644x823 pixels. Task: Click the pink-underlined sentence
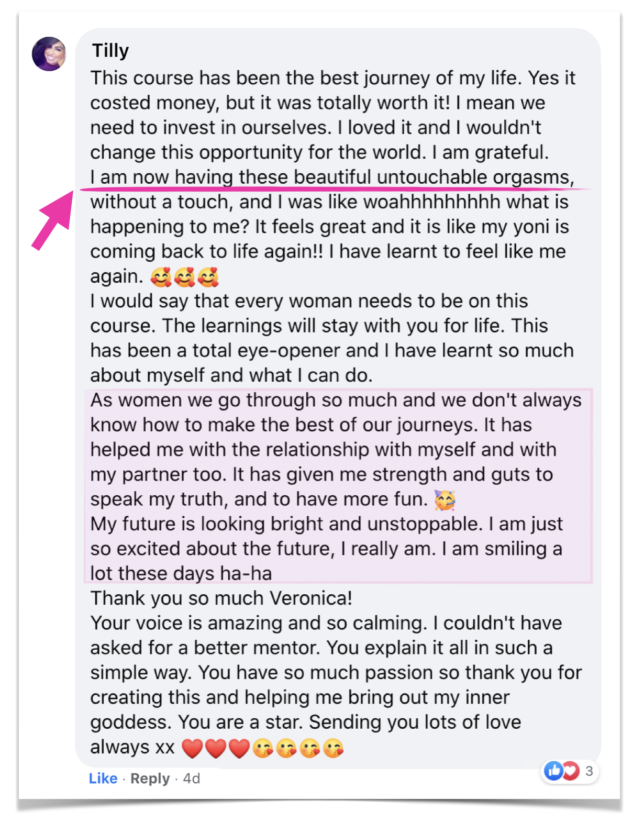(332, 177)
